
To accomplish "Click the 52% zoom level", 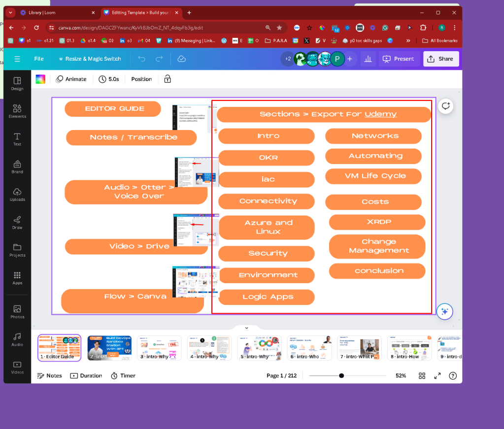I will [x=401, y=376].
